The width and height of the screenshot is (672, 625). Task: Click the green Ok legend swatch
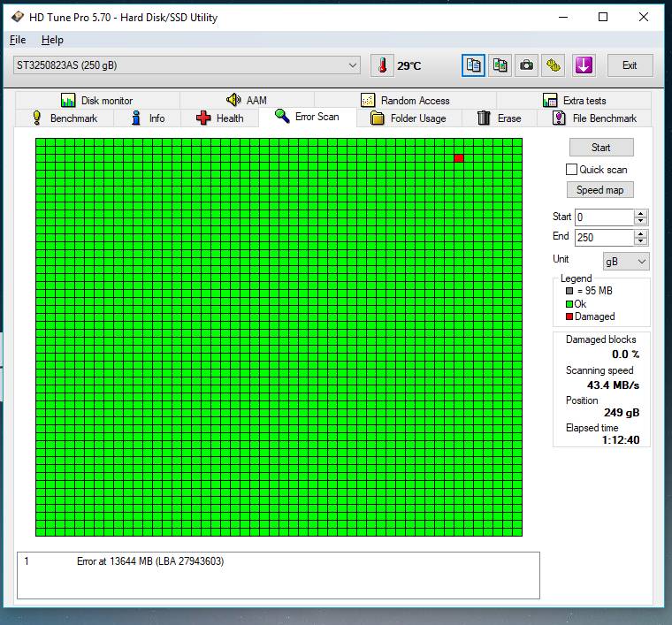569,304
